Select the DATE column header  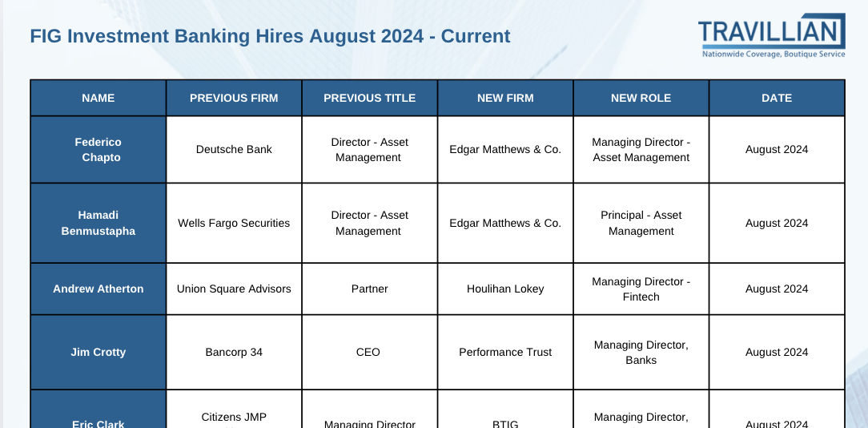[777, 98]
